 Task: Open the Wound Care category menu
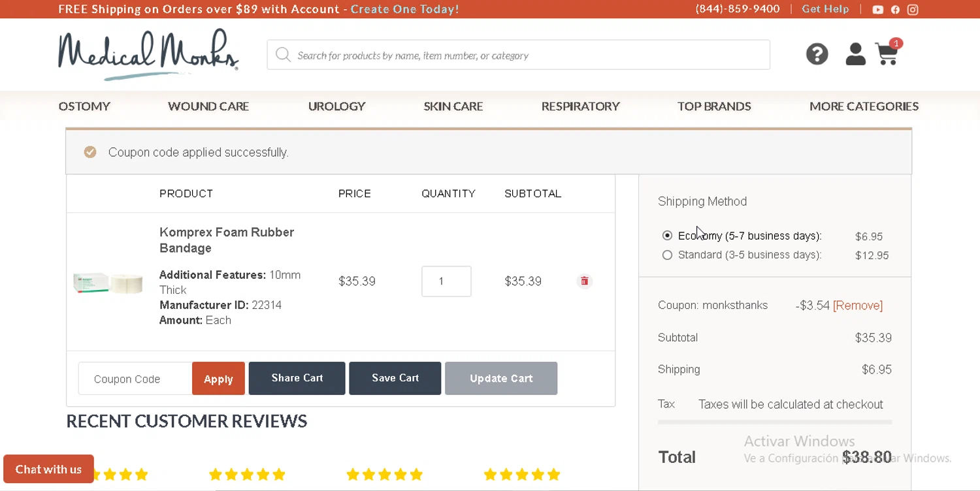(x=208, y=106)
